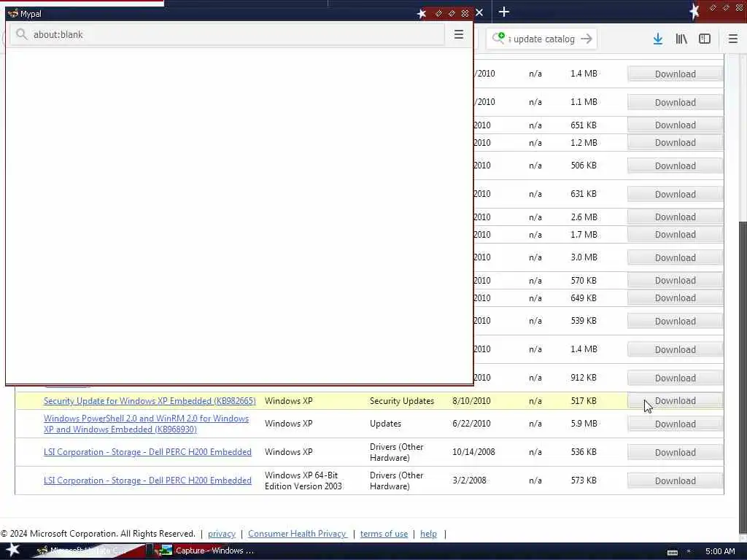Open LSI Corporation link for XP 64-Bit row
This screenshot has height=560, width=747.
pyautogui.click(x=147, y=481)
